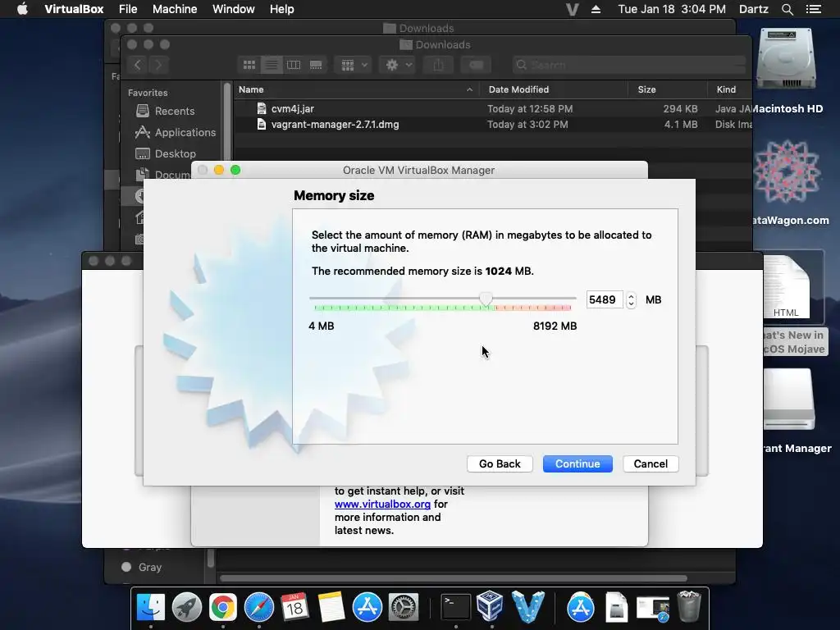Open System Preferences from the Dock
The image size is (840, 630).
403,608
